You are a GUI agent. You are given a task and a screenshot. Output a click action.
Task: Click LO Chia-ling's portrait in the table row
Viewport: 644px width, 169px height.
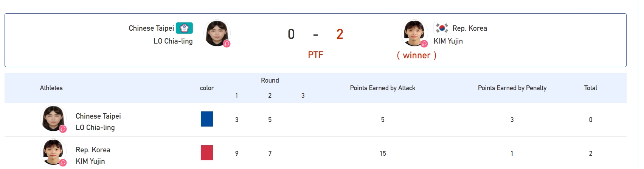(53, 119)
